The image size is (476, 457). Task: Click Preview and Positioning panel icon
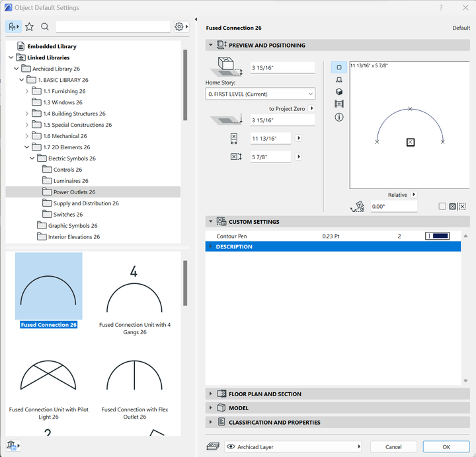[221, 45]
